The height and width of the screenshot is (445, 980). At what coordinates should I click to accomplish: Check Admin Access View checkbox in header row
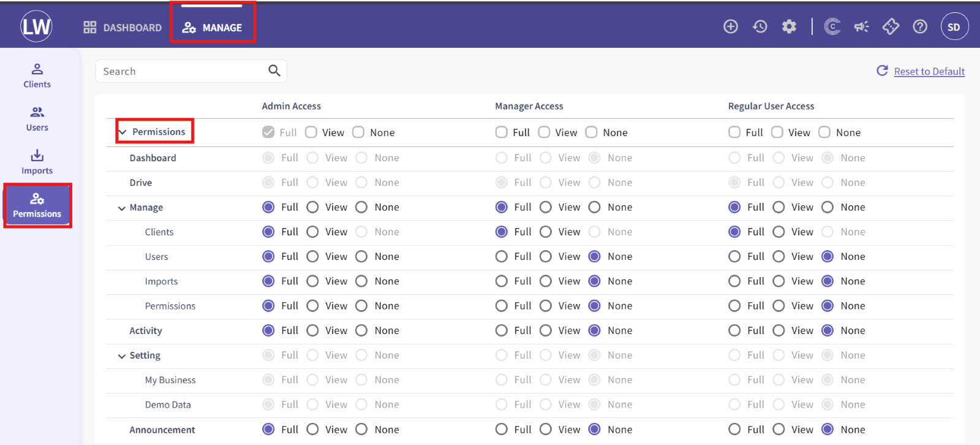tap(311, 132)
